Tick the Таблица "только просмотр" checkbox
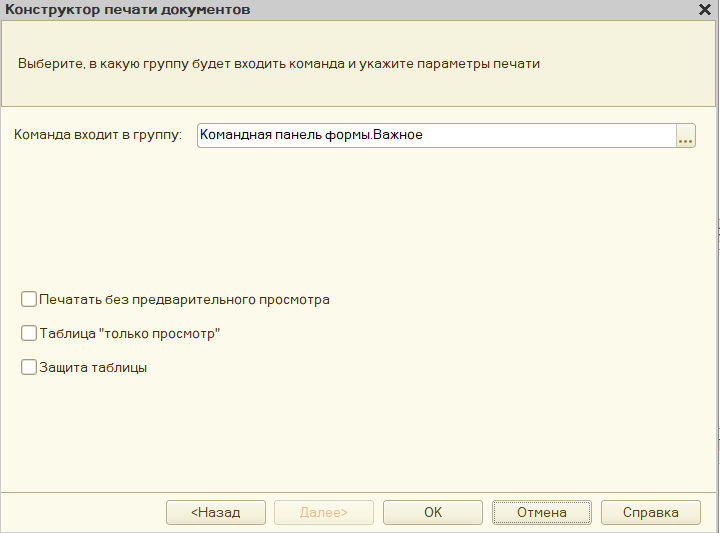 pos(29,333)
